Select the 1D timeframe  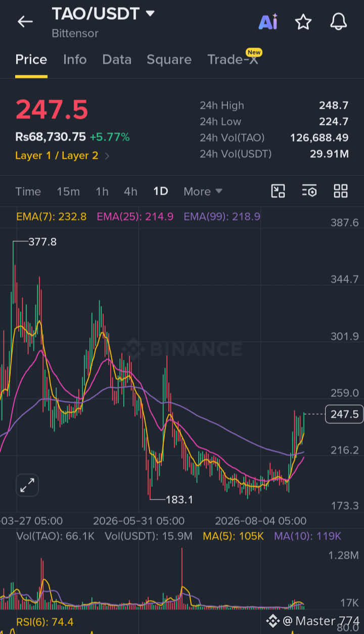tap(161, 192)
